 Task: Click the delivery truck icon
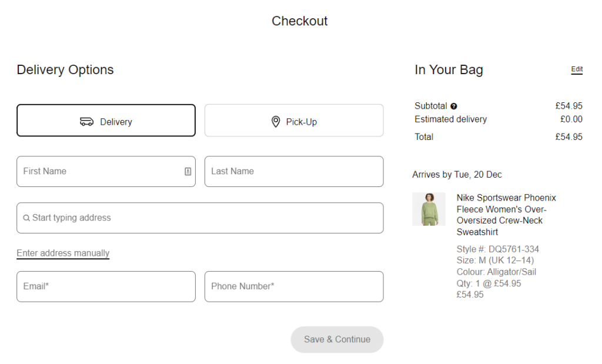point(87,121)
